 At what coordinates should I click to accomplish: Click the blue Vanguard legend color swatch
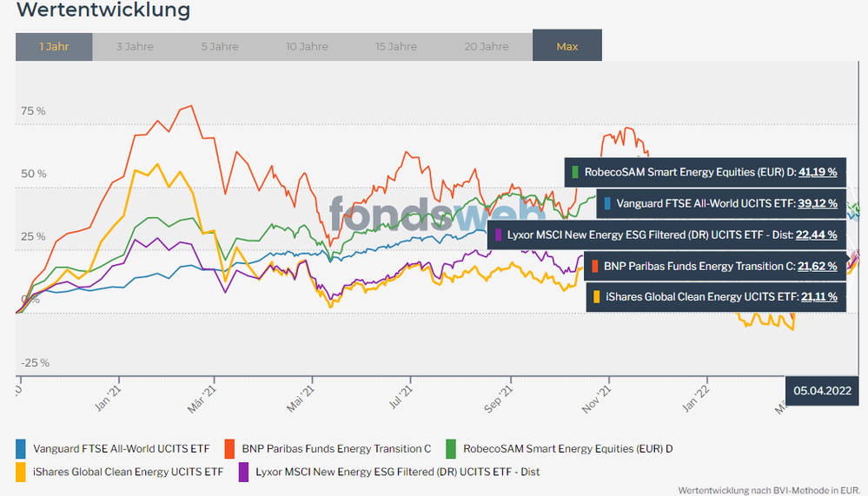[21, 449]
